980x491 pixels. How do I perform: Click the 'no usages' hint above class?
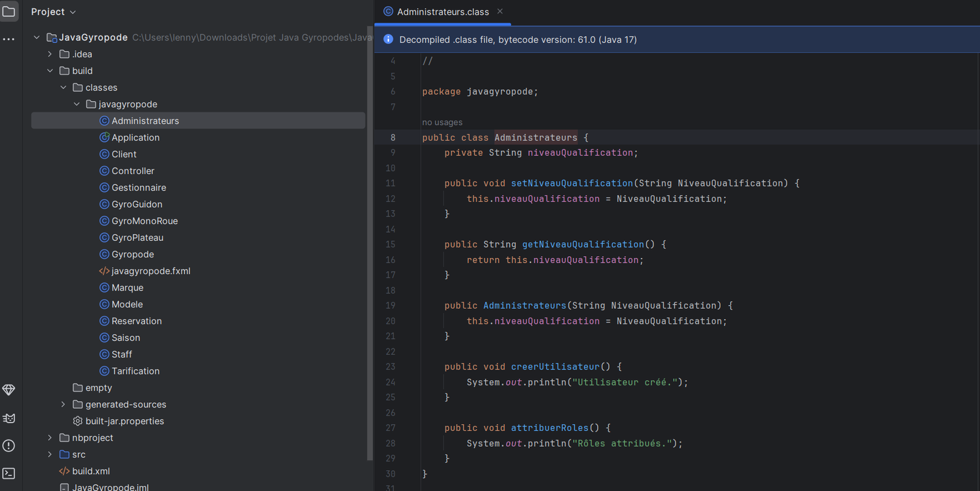442,123
